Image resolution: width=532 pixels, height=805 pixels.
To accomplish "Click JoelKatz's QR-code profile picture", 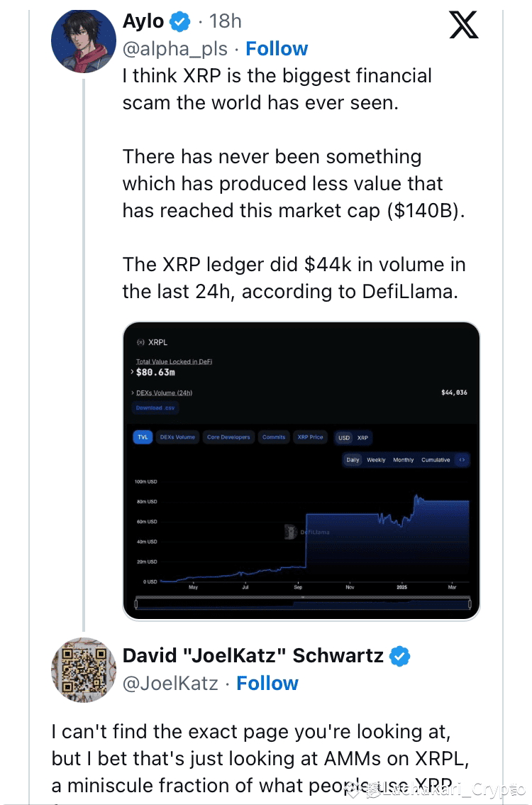I will [84, 671].
